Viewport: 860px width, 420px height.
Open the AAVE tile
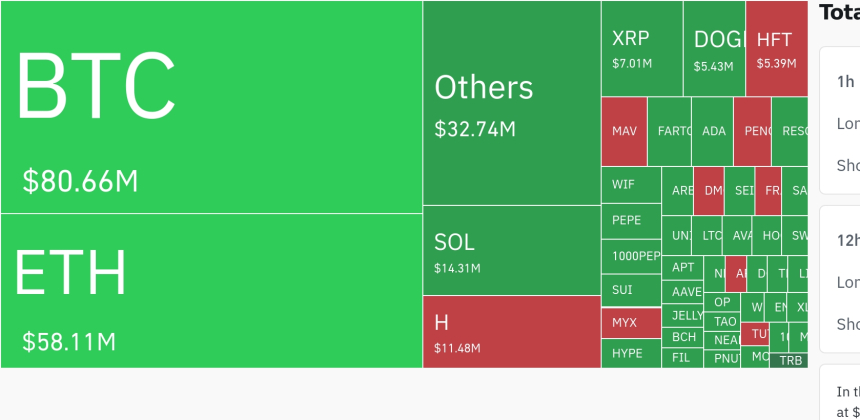(x=686, y=292)
